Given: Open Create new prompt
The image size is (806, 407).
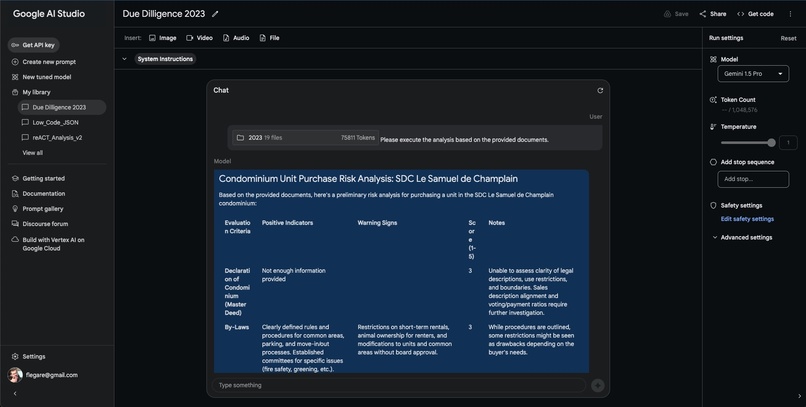Looking at the screenshot, I should click(x=44, y=62).
